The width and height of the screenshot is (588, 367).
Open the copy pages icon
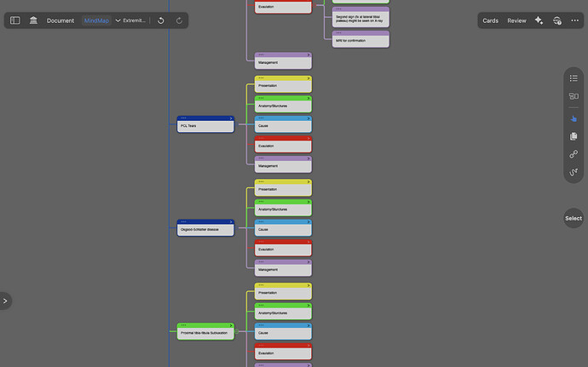574,136
